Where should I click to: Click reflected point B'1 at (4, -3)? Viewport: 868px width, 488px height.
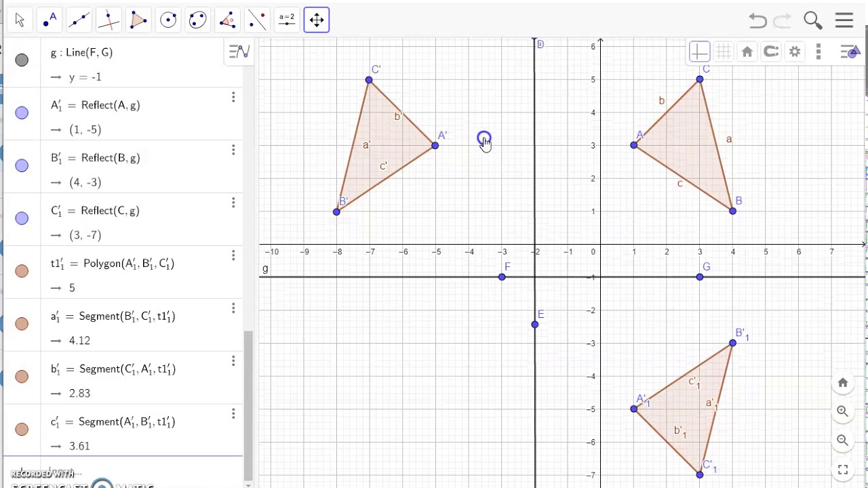click(x=733, y=343)
